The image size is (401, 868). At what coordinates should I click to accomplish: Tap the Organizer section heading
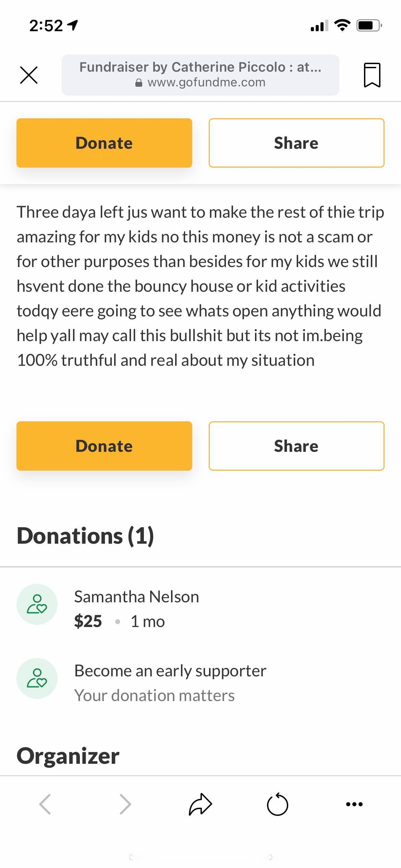point(68,756)
